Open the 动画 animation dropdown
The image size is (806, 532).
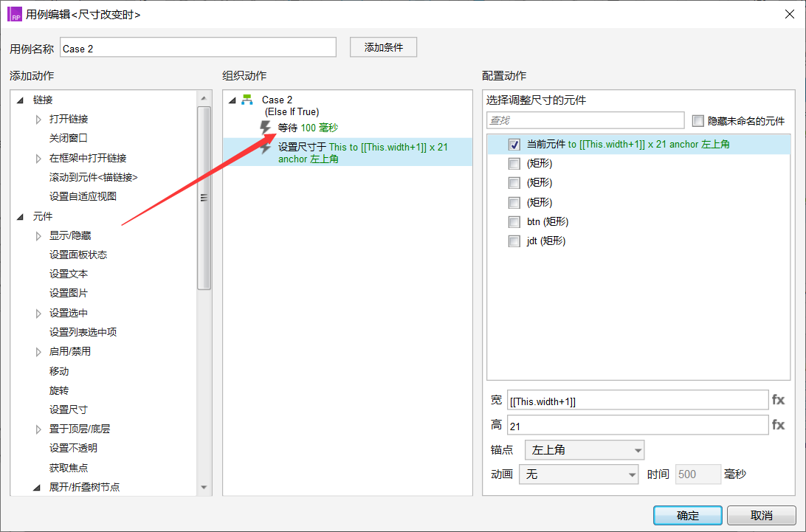pos(579,474)
